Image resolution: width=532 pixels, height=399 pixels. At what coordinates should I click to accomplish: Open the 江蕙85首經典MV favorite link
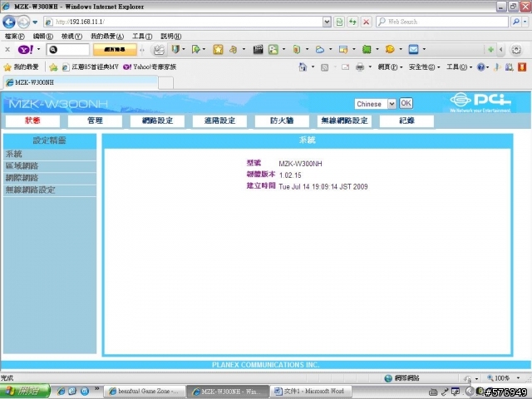[91, 67]
